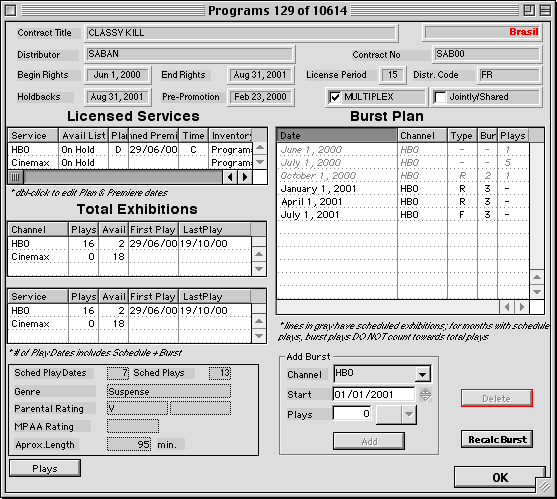Click the Burst Plan Channel column header
The width and height of the screenshot is (557, 499).
(422, 136)
